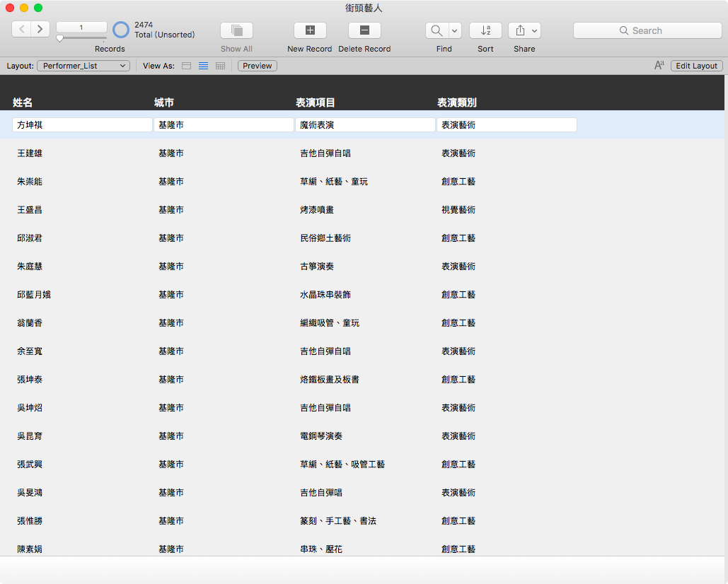Click the Edit Layout button
The image size is (728, 584).
[696, 66]
